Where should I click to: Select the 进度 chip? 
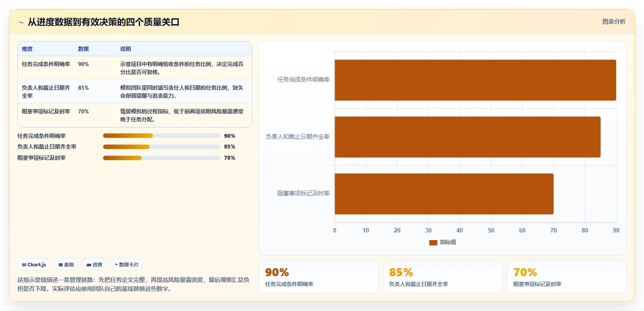(94, 265)
